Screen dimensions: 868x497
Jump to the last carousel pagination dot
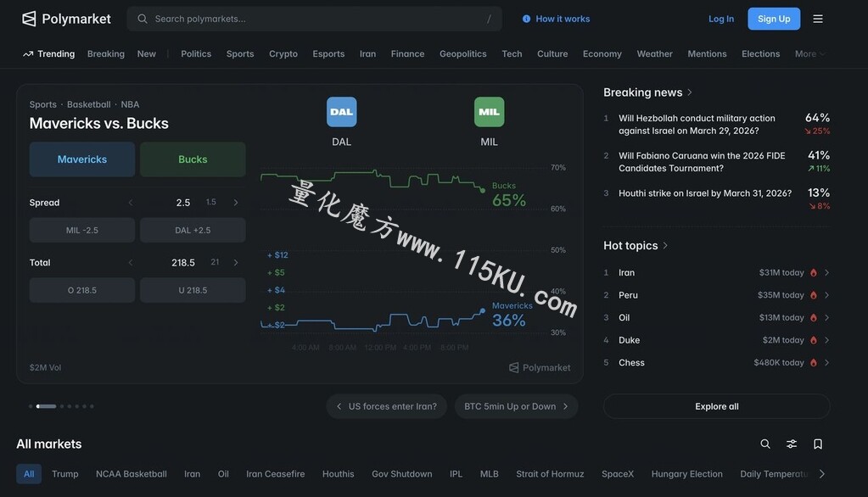(x=92, y=406)
